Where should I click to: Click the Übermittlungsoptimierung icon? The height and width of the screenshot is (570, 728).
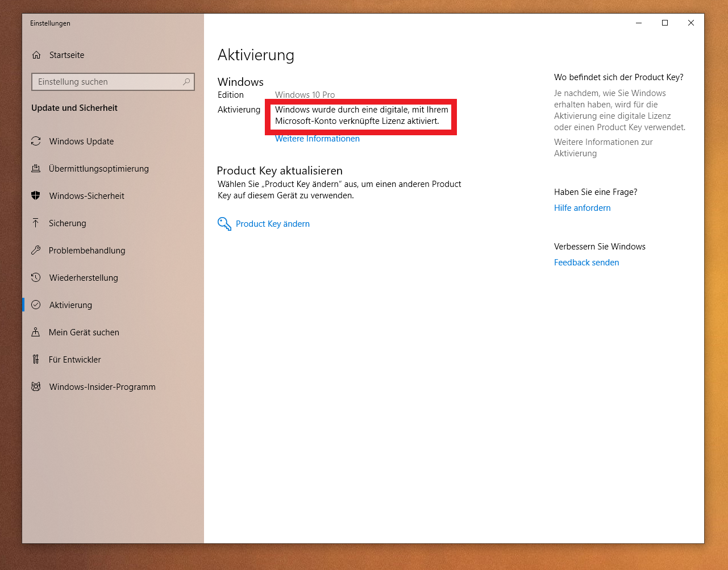pos(36,168)
